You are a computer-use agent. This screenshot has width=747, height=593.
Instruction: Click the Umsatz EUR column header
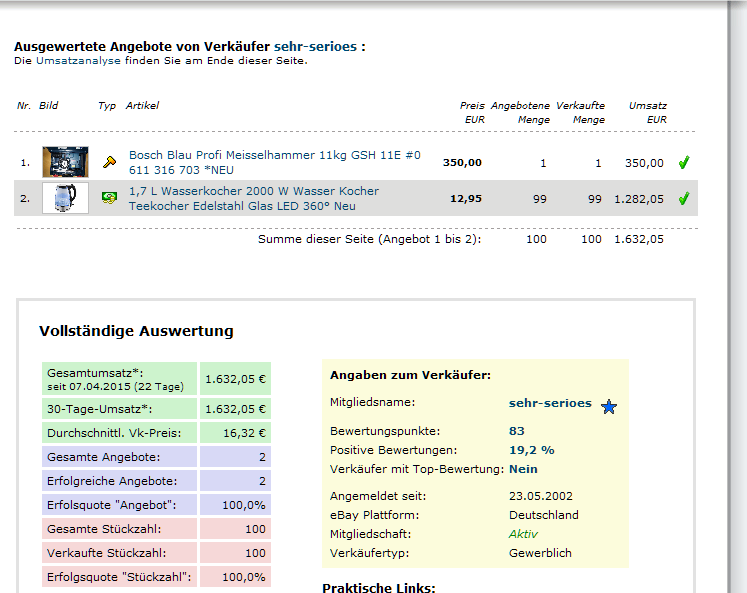pyautogui.click(x=648, y=112)
